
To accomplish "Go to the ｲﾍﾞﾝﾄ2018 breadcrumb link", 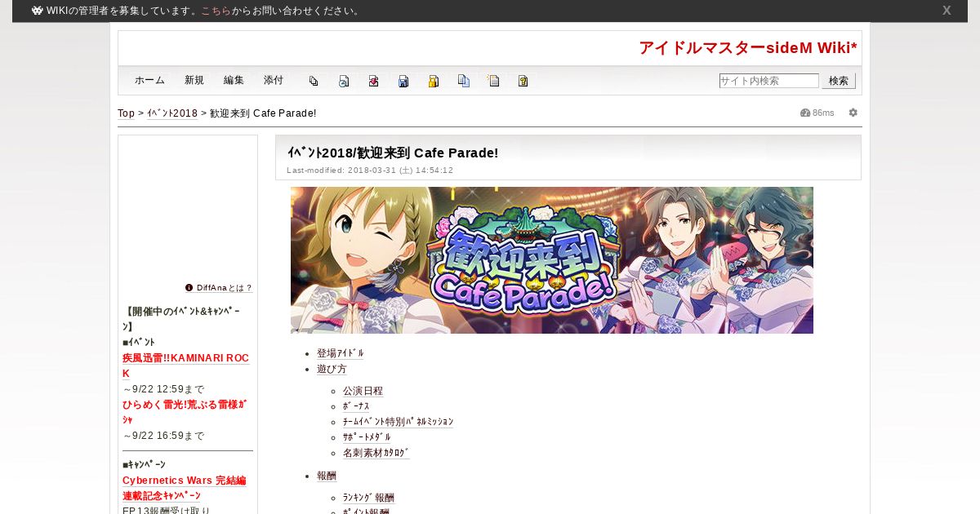I will click(x=172, y=113).
